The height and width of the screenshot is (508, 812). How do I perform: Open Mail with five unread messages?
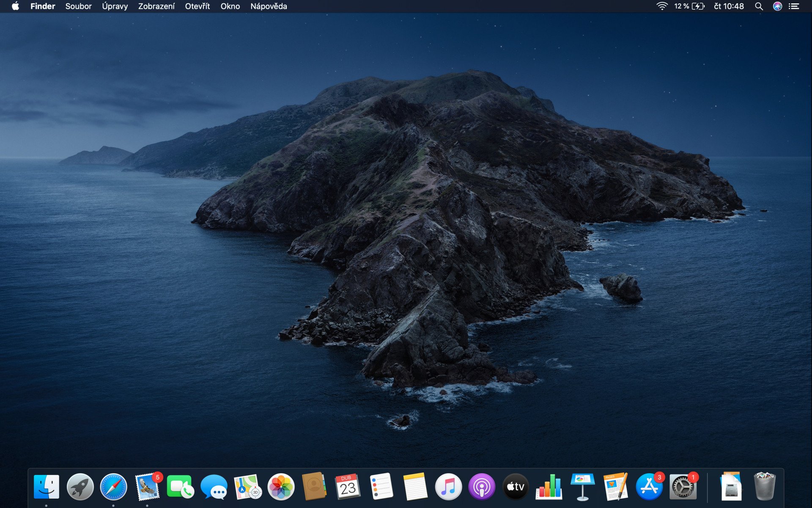148,486
